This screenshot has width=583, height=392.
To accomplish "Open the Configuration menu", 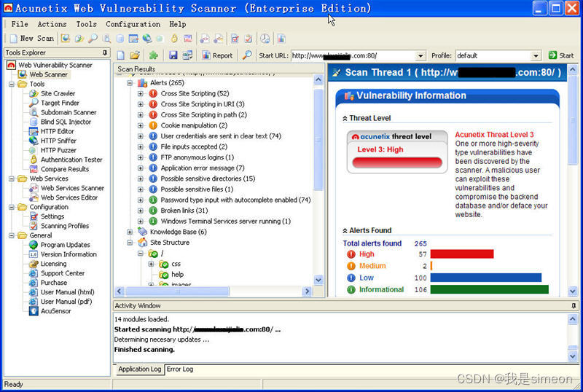I will [133, 24].
